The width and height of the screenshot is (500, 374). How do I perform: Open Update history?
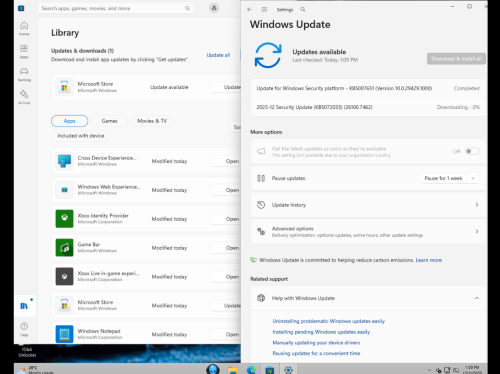(368, 205)
